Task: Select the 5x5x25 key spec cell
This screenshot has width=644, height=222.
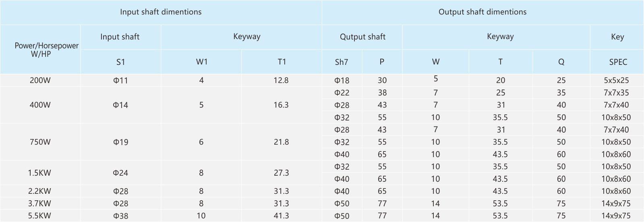Action: [x=616, y=80]
